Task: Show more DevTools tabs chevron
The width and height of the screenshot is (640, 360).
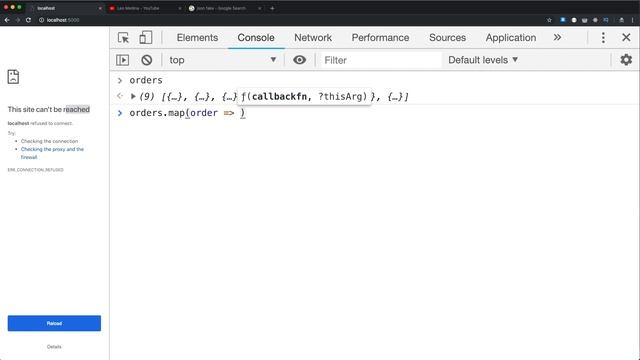Action: click(557, 38)
